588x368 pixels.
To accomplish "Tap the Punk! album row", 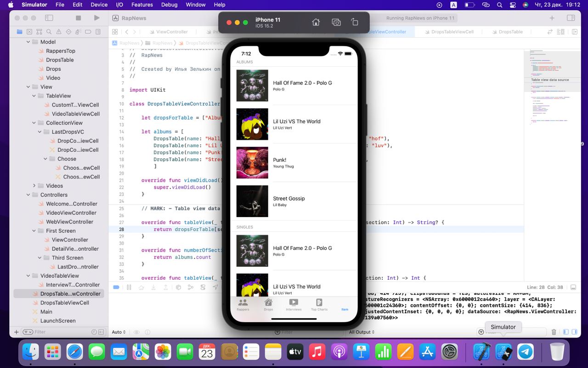I will pyautogui.click(x=294, y=163).
